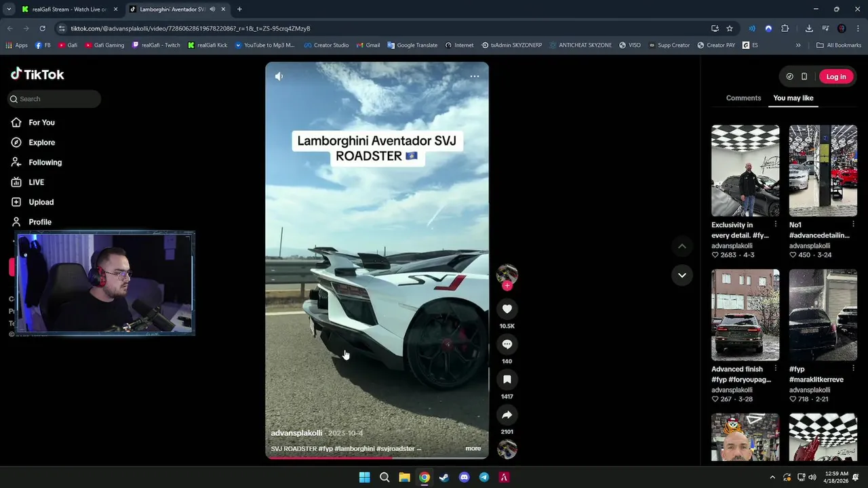Open the realGafi - Twitch bookmark
Viewport: 868px width, 488px height.
(156, 45)
